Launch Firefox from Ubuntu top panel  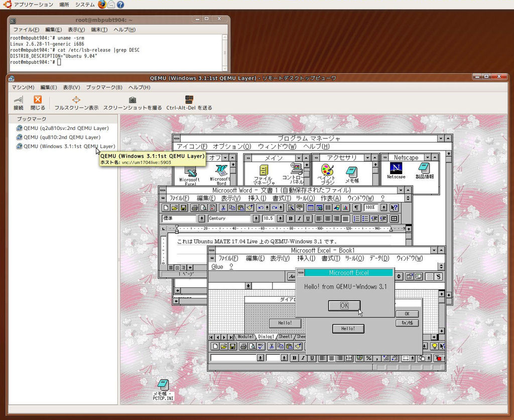[102, 5]
